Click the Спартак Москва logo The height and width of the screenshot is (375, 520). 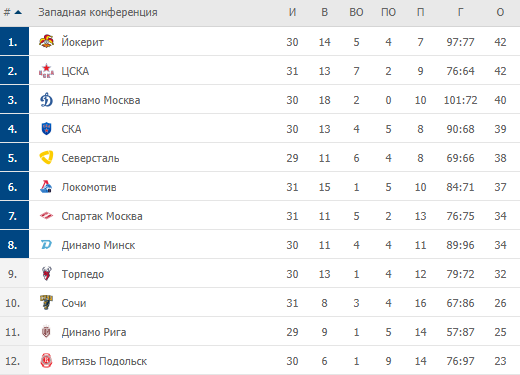(x=46, y=216)
